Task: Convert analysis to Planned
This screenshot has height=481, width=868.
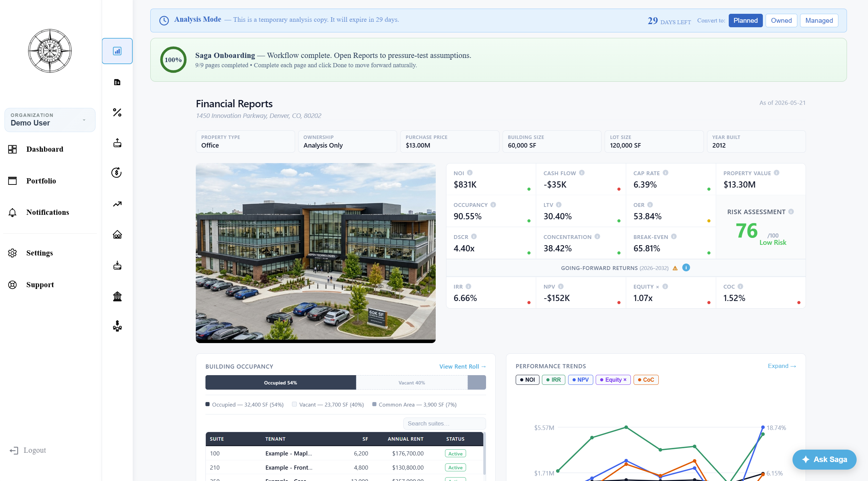Action: pyautogui.click(x=745, y=20)
